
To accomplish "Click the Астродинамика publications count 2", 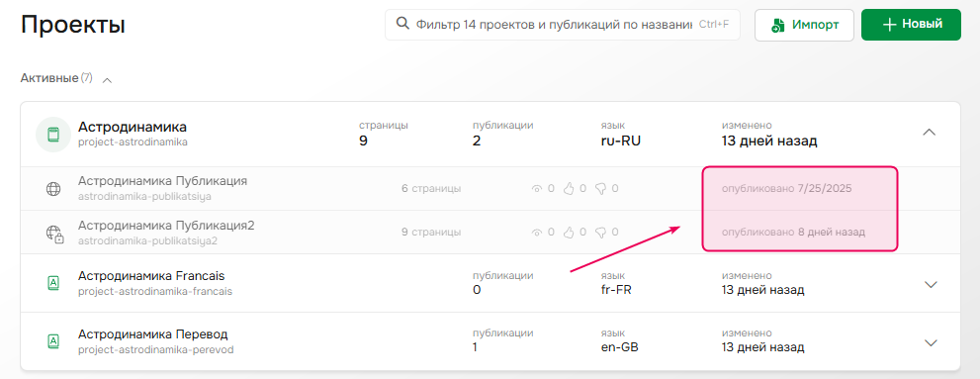I will coord(477,141).
